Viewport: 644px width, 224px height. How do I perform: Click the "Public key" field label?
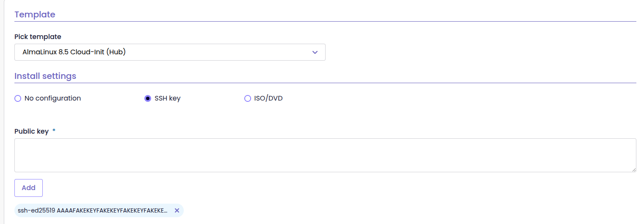(31, 132)
